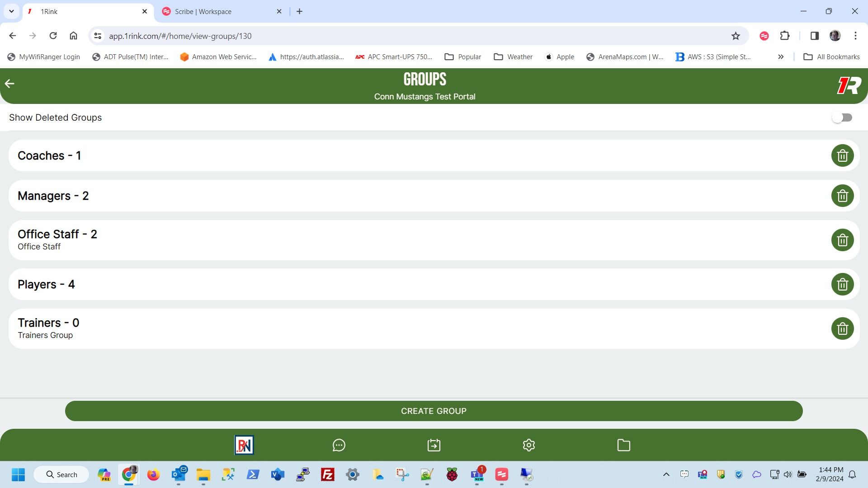Click the CREATE GROUP button
This screenshot has height=488, width=868.
tap(434, 411)
